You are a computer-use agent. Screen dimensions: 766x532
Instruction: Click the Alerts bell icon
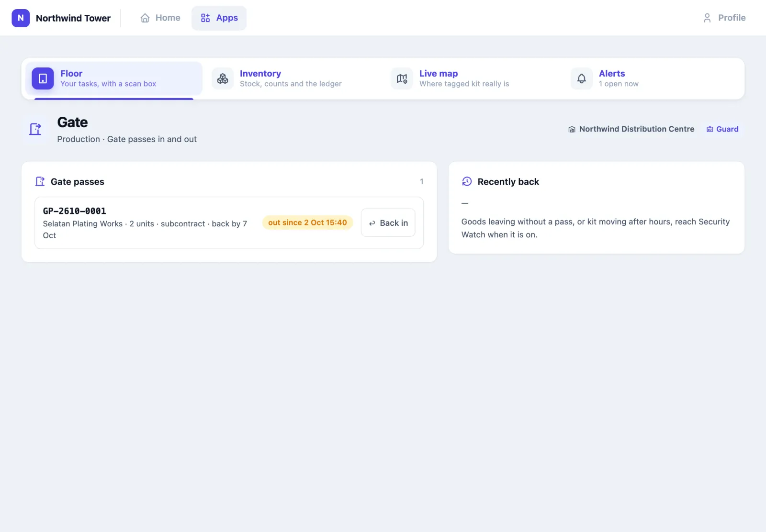tap(582, 78)
